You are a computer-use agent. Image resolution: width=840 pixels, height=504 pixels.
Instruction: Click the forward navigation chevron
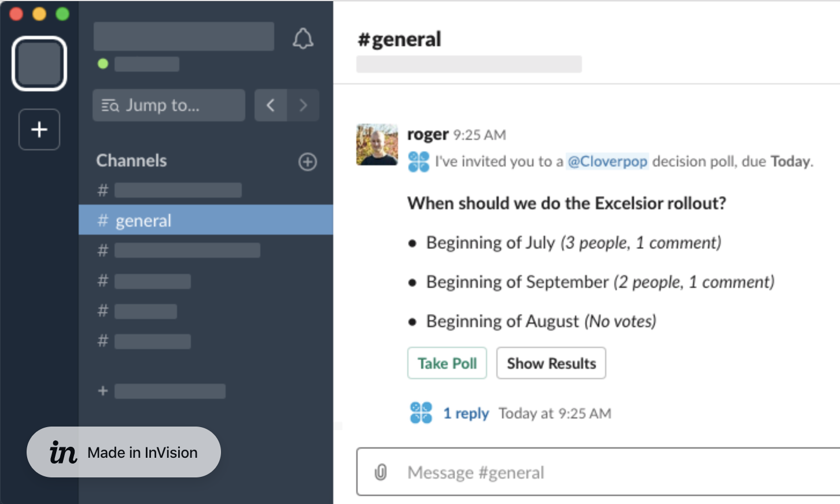point(303,105)
